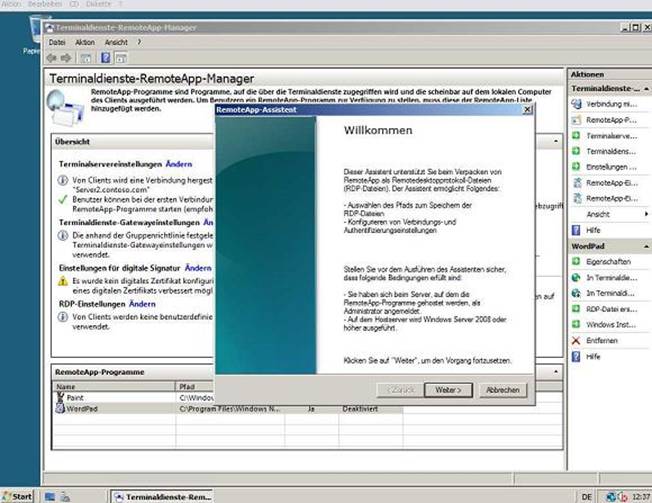Click the green check beside 'Benutzer können'
This screenshot has height=503, width=652.
pos(62,200)
